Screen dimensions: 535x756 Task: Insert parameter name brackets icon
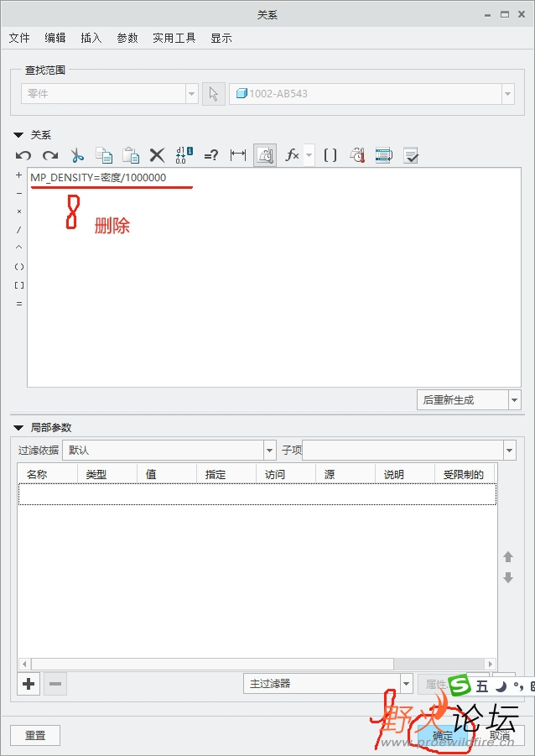click(x=330, y=155)
